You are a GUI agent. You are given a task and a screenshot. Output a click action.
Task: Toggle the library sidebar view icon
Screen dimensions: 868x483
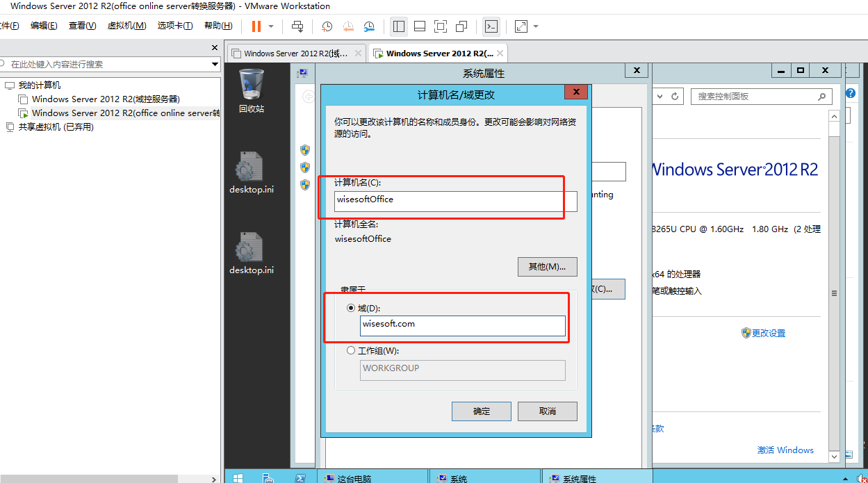399,26
